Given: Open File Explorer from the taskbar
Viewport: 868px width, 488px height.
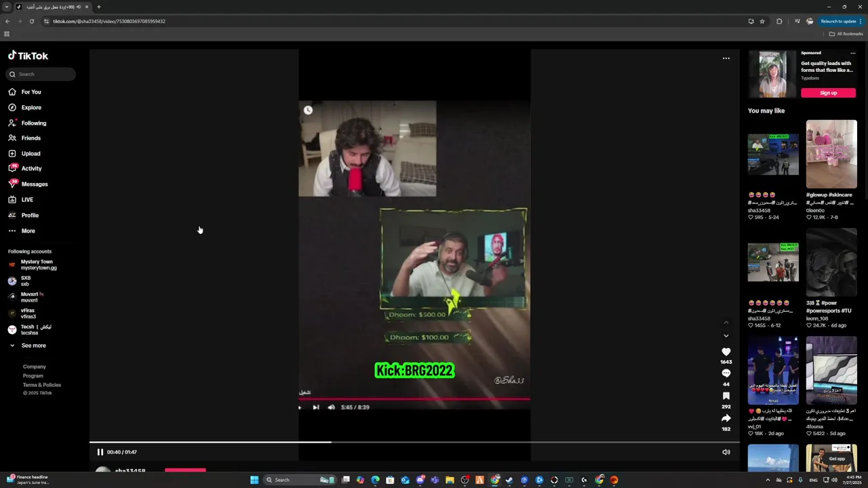Looking at the screenshot, I should pyautogui.click(x=450, y=480).
